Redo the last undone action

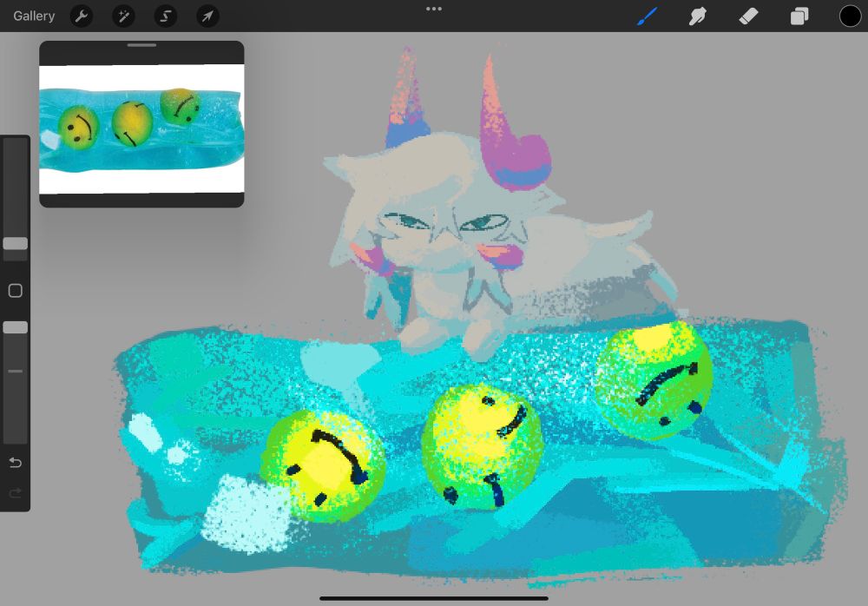tap(16, 493)
